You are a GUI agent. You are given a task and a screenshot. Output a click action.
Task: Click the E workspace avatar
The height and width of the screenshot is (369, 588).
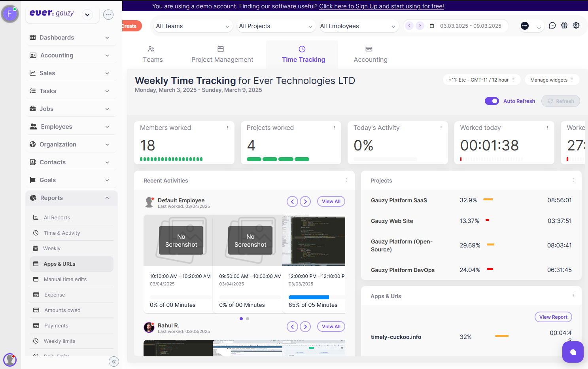(x=9, y=14)
